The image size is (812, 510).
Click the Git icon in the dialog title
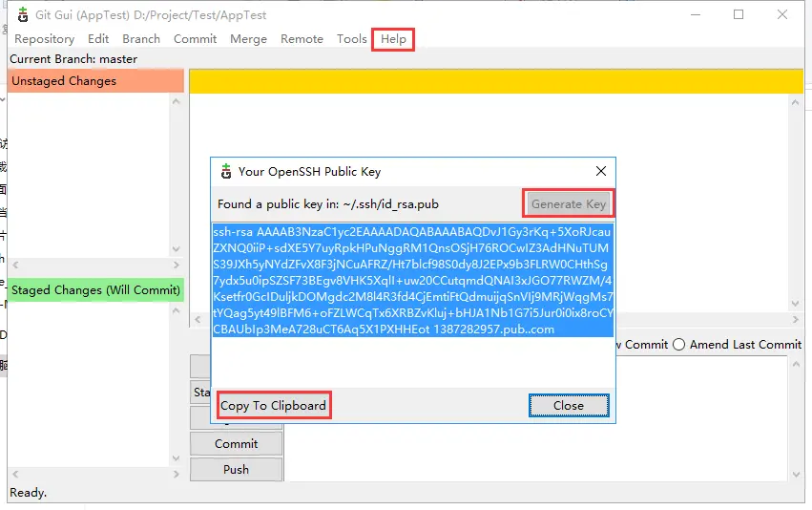pyautogui.click(x=226, y=172)
